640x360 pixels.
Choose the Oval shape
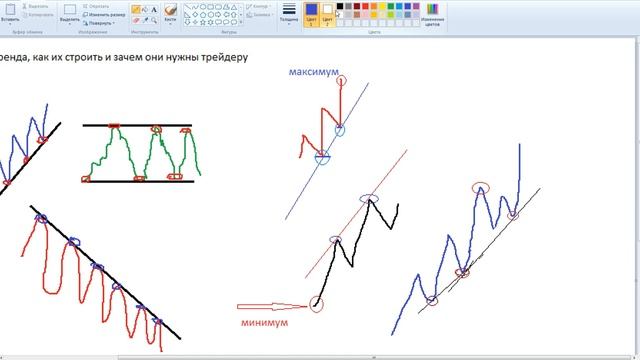point(203,7)
